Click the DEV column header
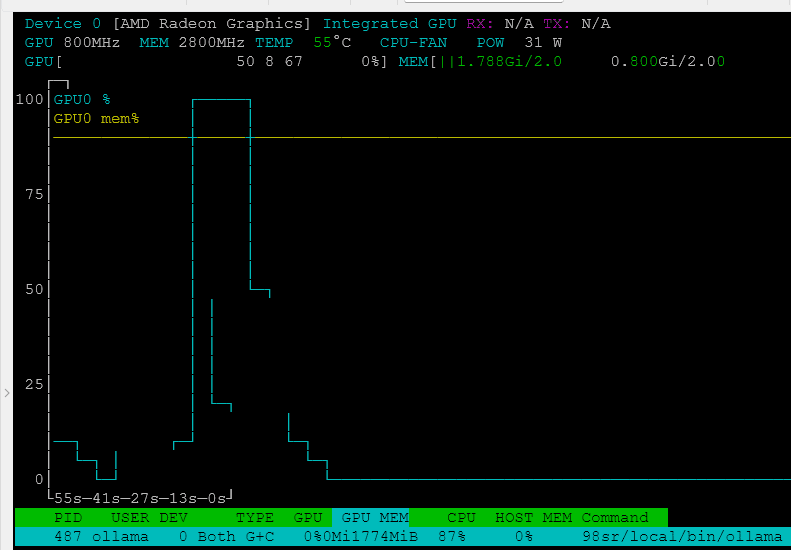The height and width of the screenshot is (550, 791). click(174, 518)
